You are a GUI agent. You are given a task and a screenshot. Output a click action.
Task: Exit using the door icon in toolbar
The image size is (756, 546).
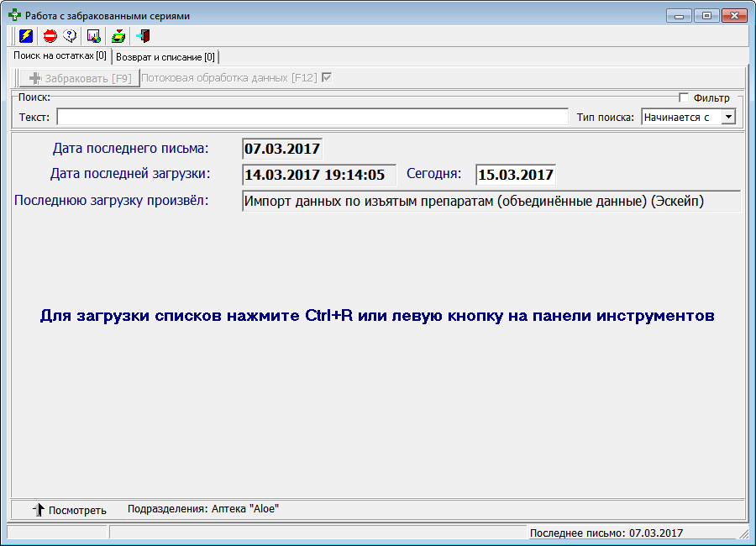point(143,36)
